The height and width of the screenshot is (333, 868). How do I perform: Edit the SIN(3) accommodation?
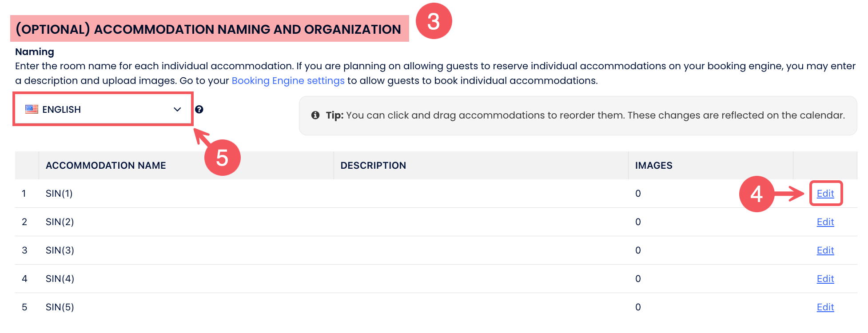point(825,250)
